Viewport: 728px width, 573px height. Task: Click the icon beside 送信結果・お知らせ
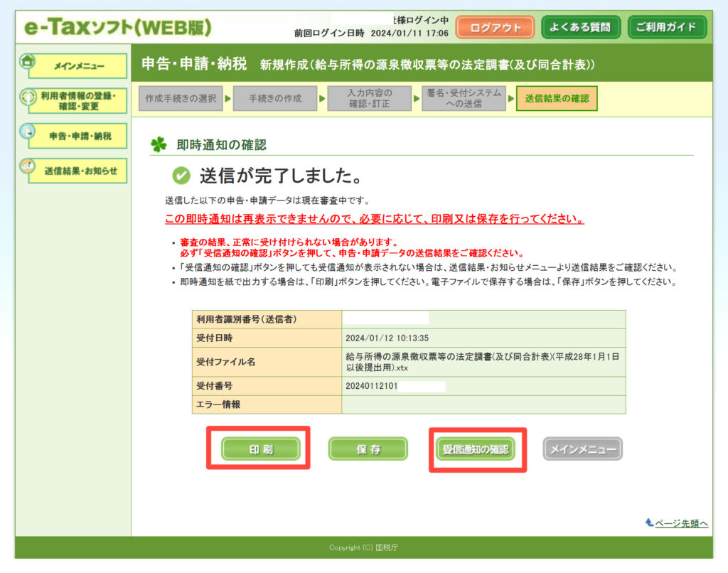point(28,168)
